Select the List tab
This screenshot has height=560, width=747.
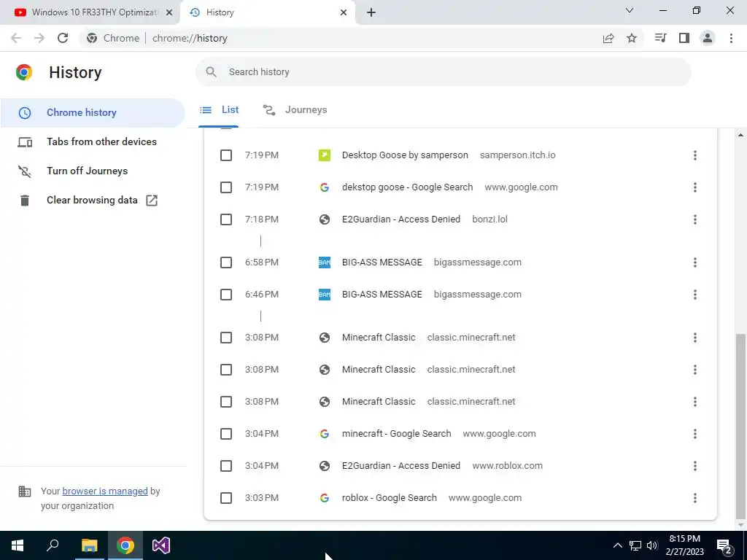point(219,110)
